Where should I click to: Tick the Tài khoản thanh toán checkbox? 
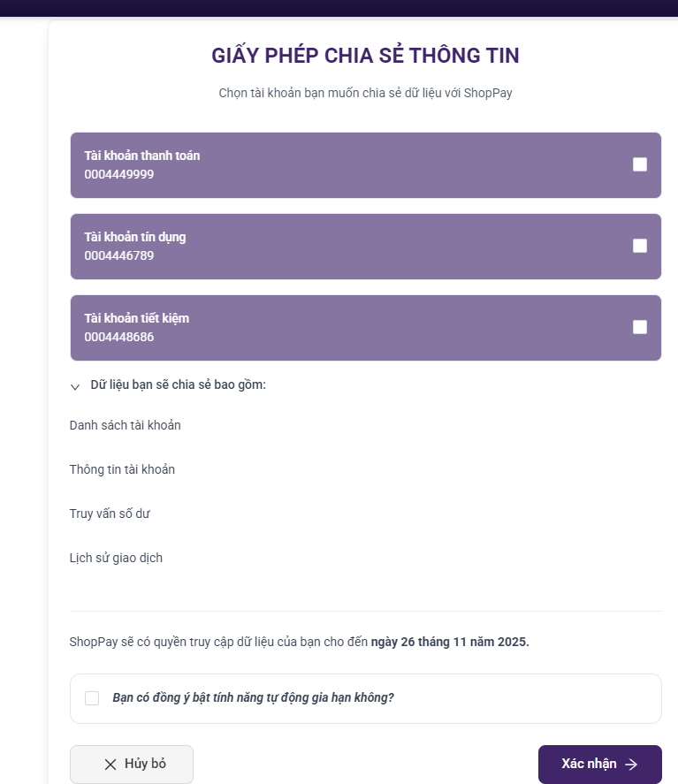pos(640,164)
